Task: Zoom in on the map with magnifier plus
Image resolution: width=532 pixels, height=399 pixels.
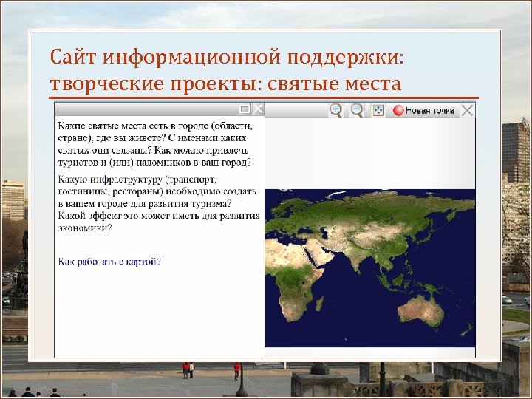Action: 336,110
